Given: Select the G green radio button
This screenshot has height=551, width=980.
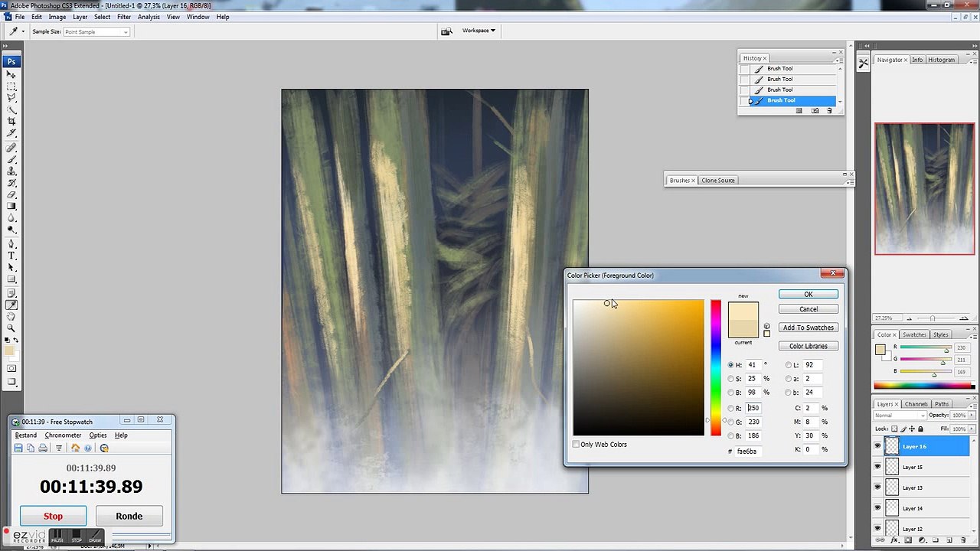Looking at the screenshot, I should click(730, 422).
